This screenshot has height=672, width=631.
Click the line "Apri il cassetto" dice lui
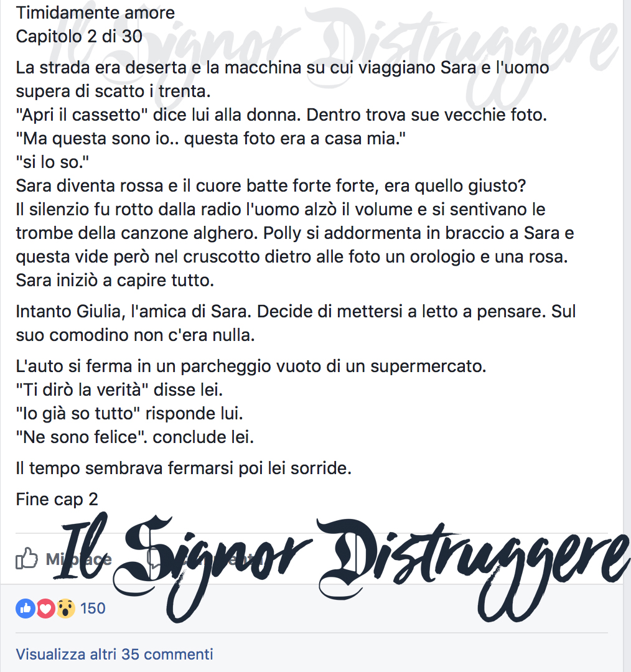[x=281, y=115]
